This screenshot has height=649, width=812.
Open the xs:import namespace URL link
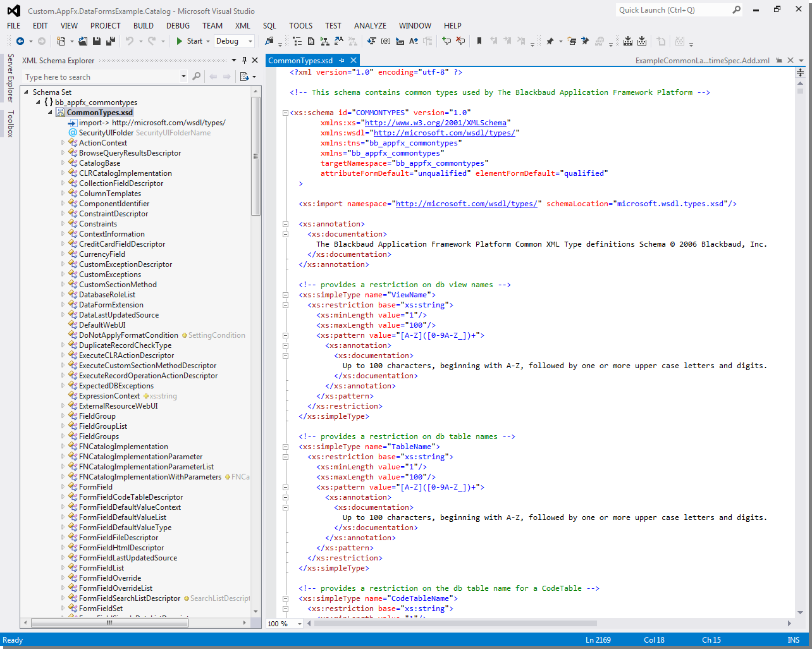pyautogui.click(x=467, y=204)
